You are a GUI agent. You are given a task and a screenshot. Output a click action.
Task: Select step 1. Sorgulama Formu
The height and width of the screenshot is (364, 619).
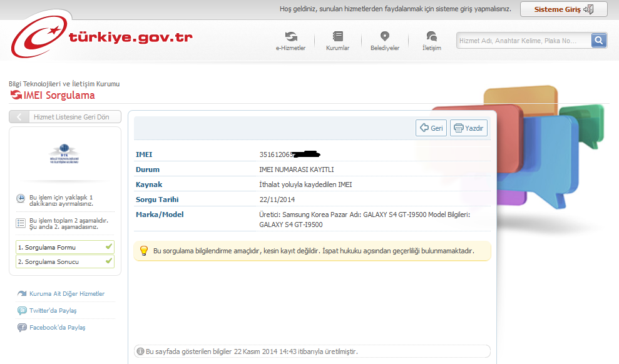pyautogui.click(x=64, y=247)
